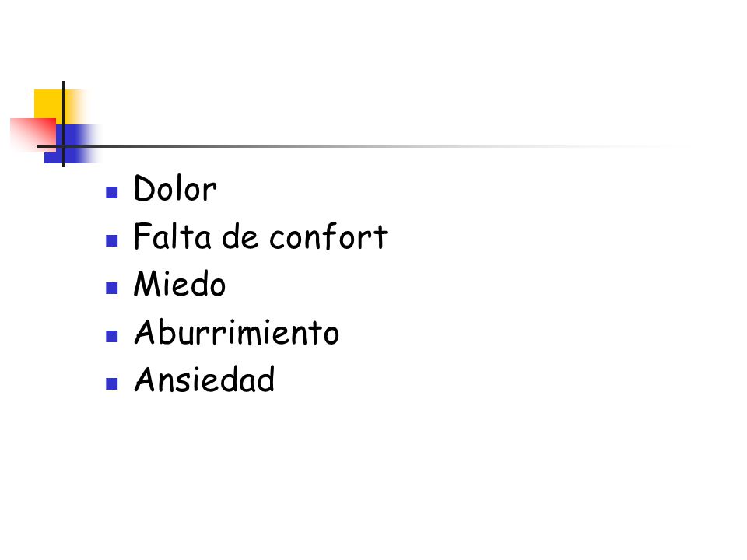Click where the black lines intersect

pos(63,147)
